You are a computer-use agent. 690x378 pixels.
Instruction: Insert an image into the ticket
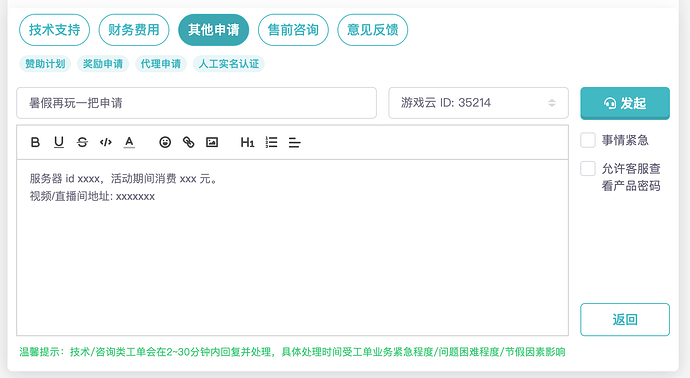tap(212, 142)
